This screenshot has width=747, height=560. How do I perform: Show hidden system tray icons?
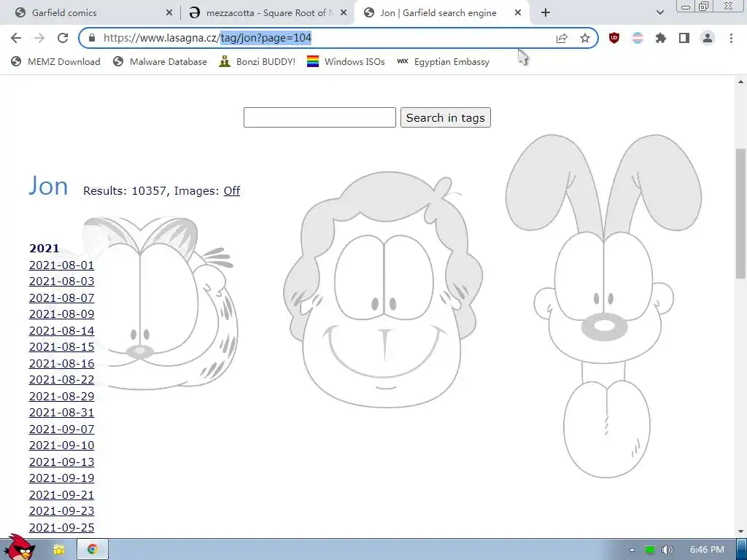click(632, 550)
